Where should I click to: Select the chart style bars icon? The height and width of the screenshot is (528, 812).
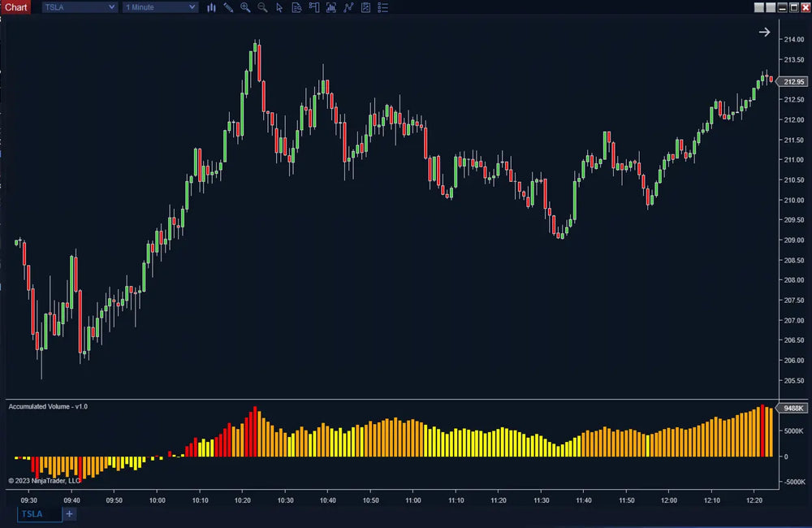click(x=211, y=7)
